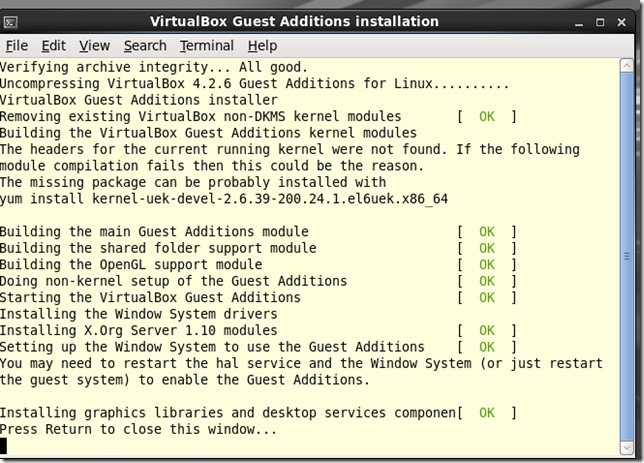Click the scrollbar down arrow

(x=629, y=446)
